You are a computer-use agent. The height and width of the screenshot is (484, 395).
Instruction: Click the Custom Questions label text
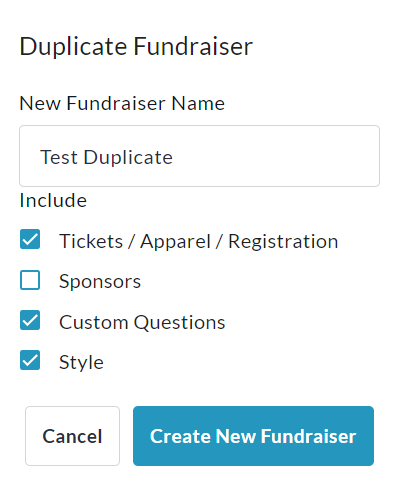point(142,322)
